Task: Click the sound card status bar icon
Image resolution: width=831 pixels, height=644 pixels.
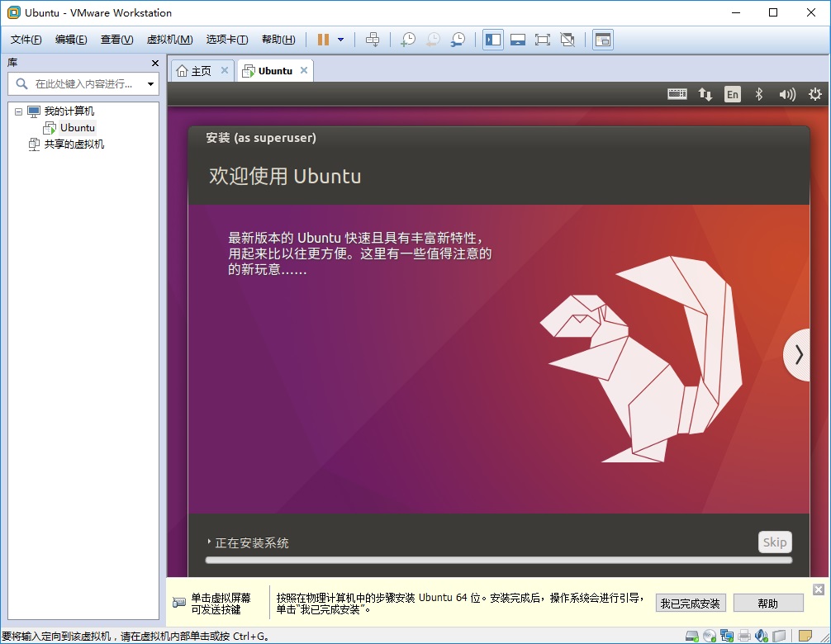Action: tap(762, 636)
